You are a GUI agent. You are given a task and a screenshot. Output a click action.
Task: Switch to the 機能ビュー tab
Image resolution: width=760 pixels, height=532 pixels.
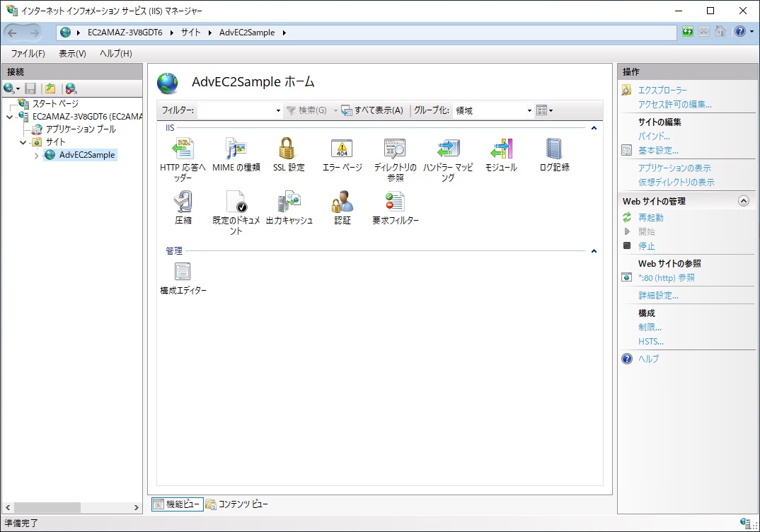point(178,504)
